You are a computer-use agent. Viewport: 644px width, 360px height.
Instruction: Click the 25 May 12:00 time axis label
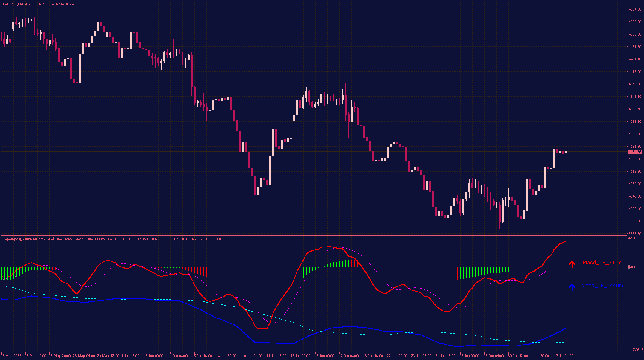click(x=36, y=356)
